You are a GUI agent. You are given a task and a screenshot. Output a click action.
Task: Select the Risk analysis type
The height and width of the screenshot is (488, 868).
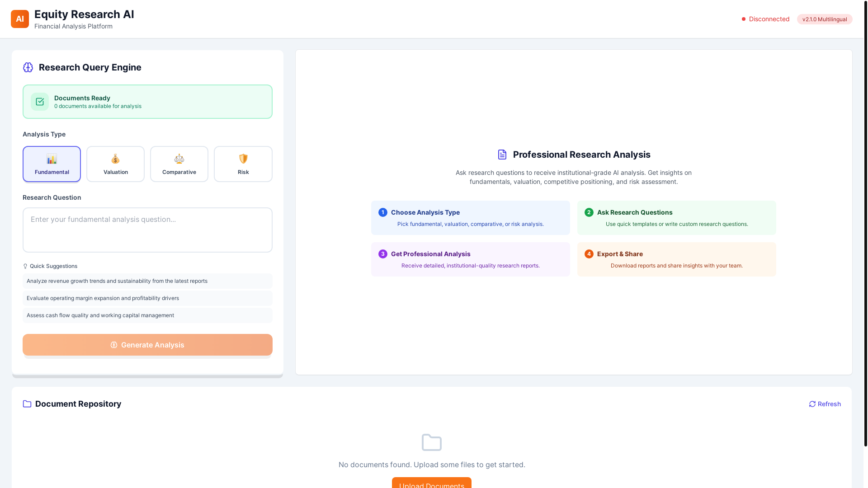coord(243,164)
